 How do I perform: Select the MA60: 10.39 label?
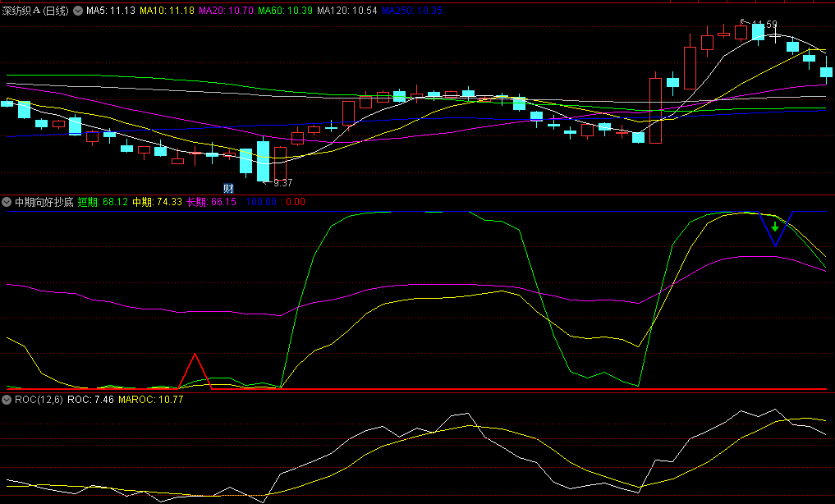pyautogui.click(x=285, y=11)
